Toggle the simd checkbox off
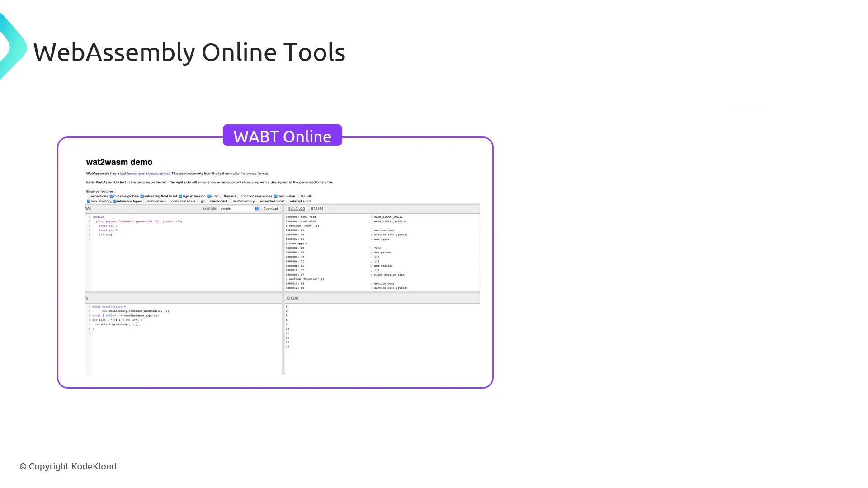The height and width of the screenshot is (488, 868). [209, 197]
